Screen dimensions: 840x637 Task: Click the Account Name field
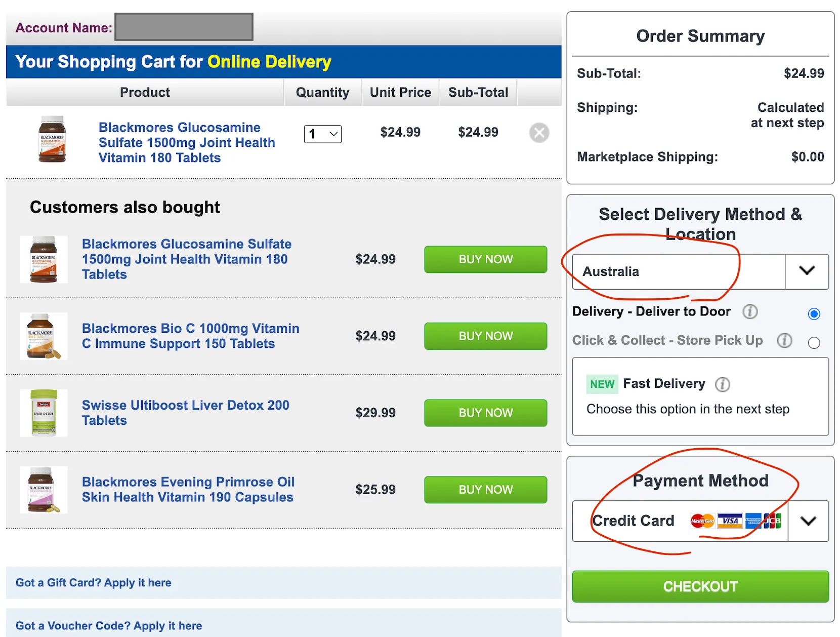point(184,27)
